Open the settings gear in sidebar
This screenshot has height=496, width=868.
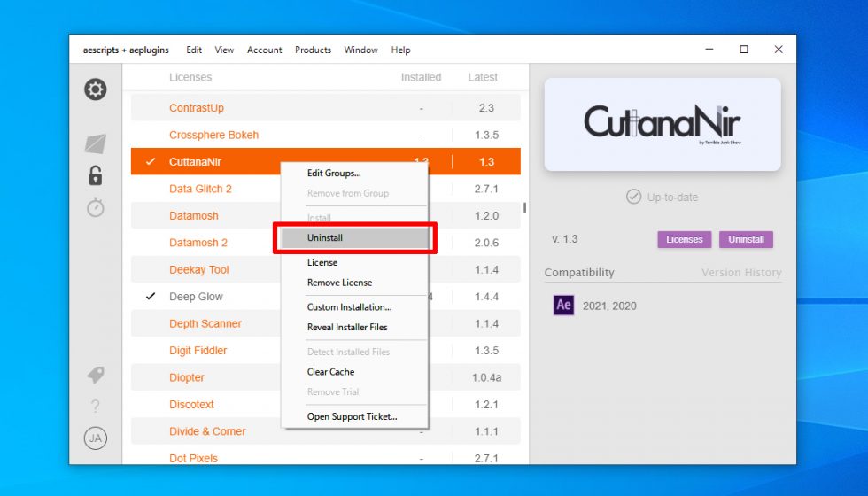96,89
